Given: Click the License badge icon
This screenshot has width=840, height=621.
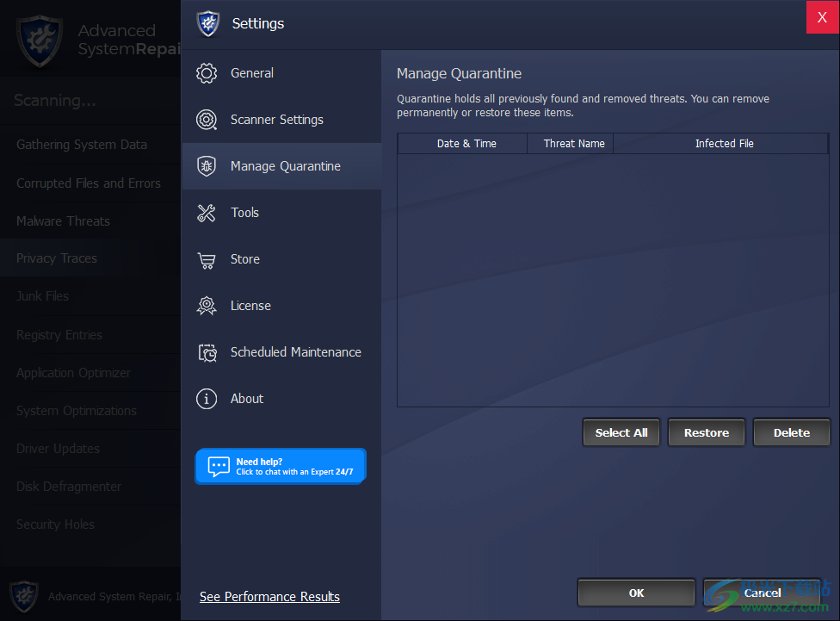Looking at the screenshot, I should (207, 306).
